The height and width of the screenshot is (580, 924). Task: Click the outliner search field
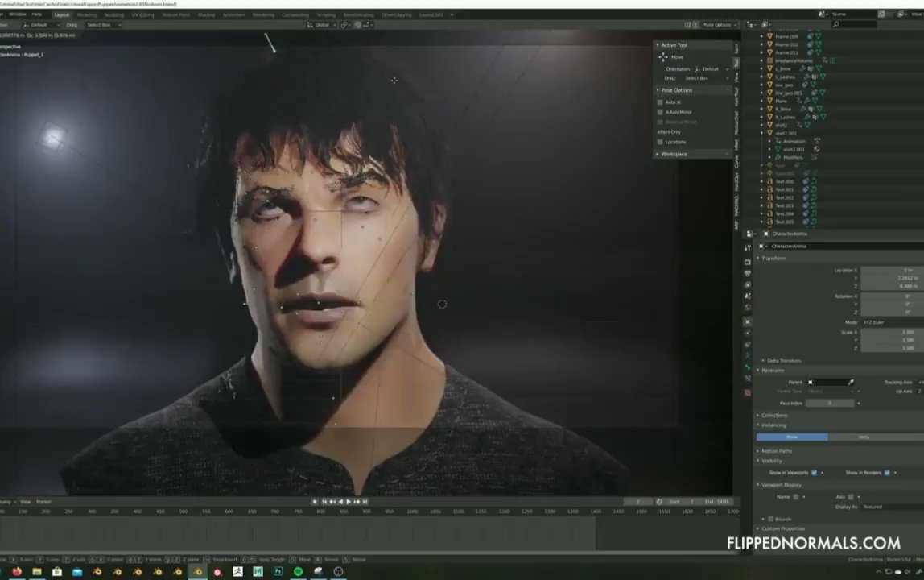pos(855,25)
